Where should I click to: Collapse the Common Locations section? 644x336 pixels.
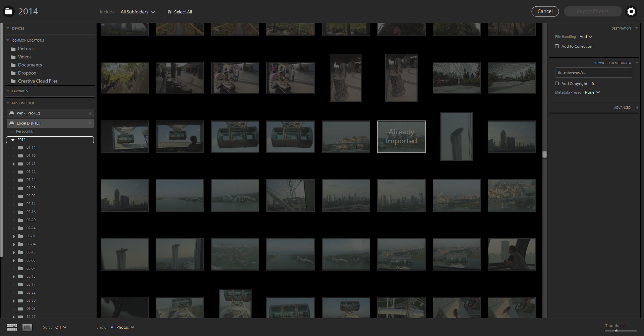(x=8, y=40)
